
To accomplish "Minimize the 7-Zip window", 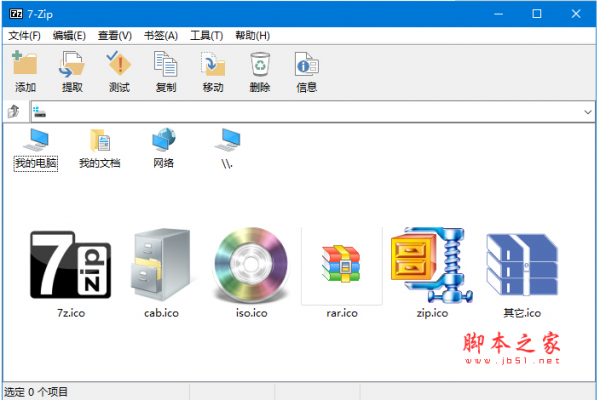I will coord(498,14).
